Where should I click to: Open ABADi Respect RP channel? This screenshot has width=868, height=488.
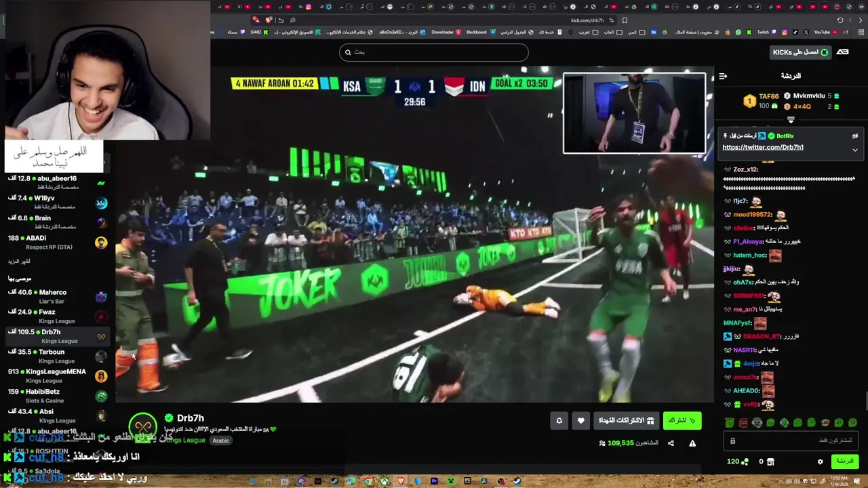[57, 242]
